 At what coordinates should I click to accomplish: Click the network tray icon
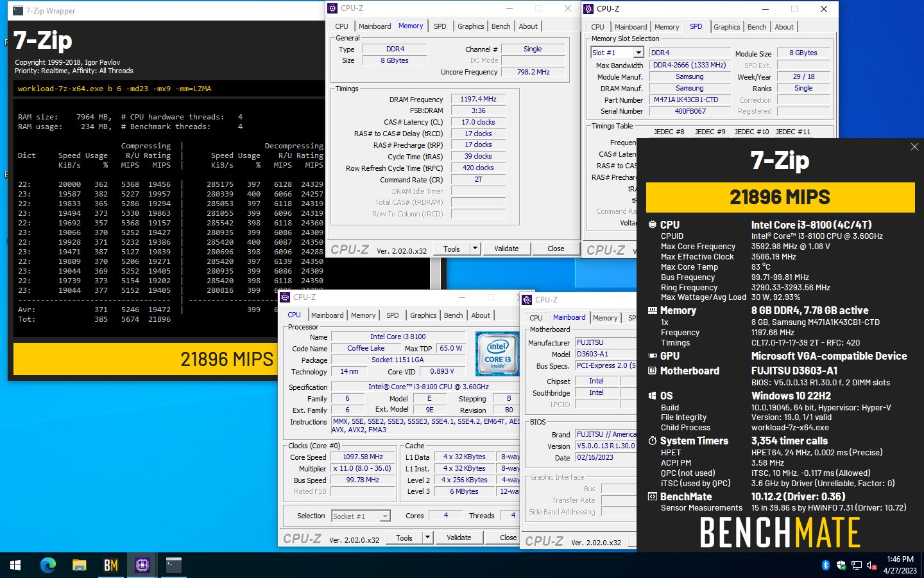point(857,565)
